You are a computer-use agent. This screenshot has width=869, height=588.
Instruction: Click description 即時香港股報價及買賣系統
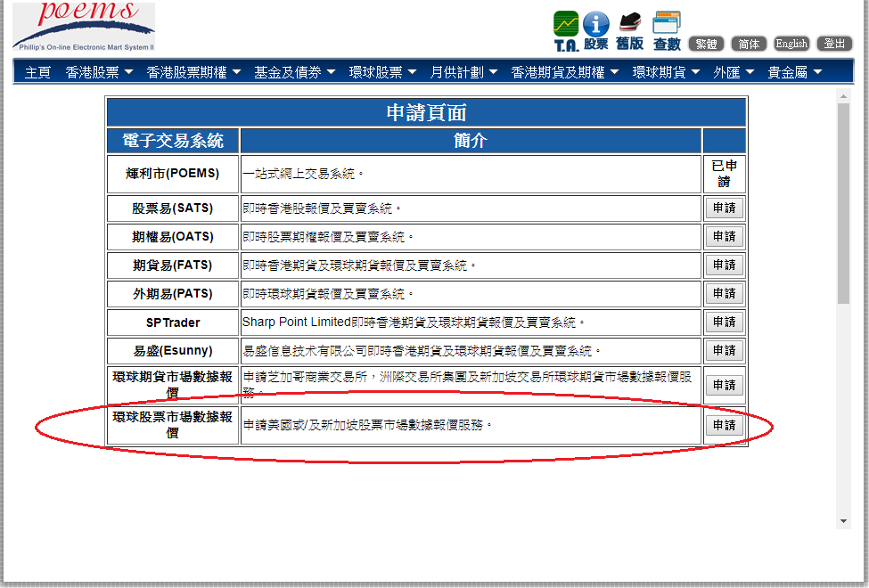coord(321,208)
